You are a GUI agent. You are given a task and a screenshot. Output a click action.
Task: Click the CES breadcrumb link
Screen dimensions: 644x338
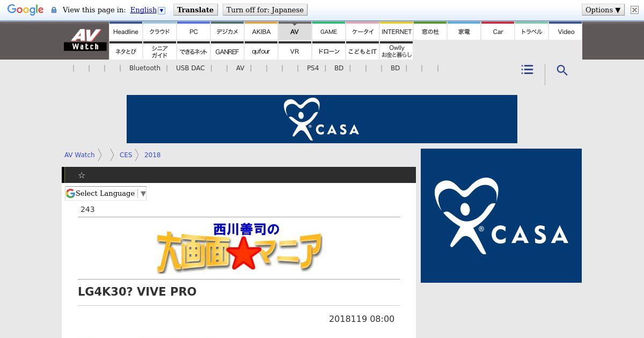[126, 155]
